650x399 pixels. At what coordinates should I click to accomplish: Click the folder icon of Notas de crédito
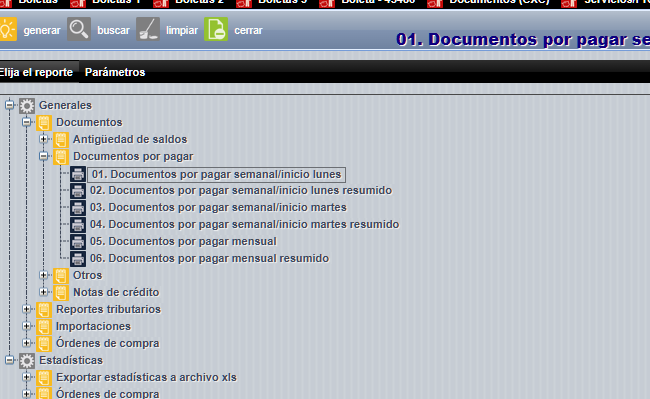tap(61, 293)
